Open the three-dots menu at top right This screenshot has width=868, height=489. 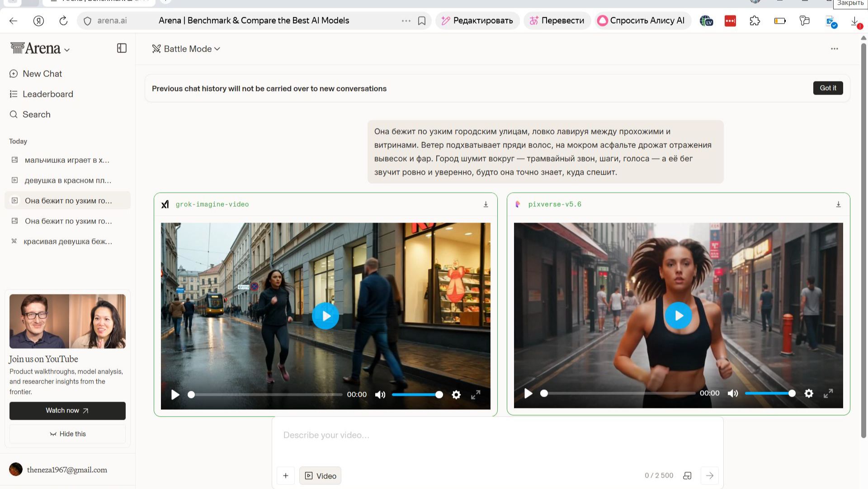834,49
